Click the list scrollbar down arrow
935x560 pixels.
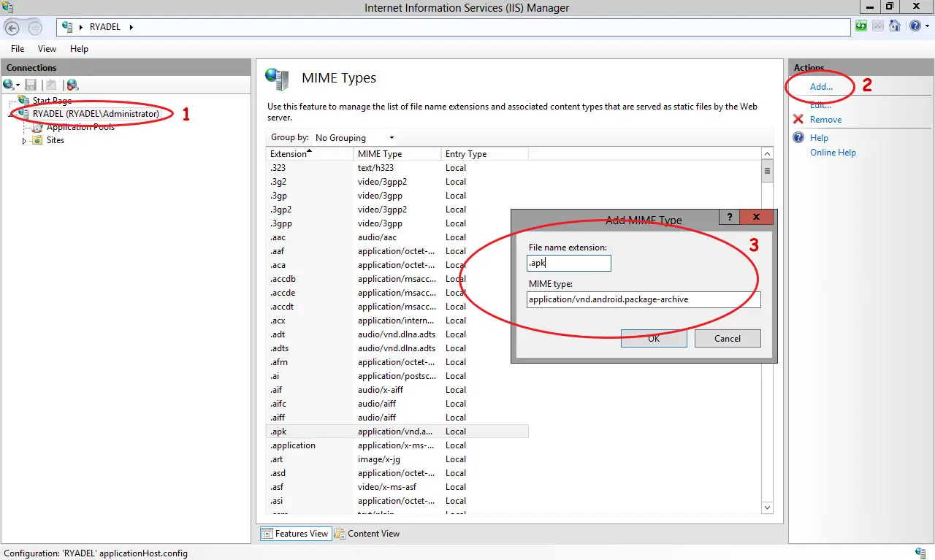tap(767, 507)
